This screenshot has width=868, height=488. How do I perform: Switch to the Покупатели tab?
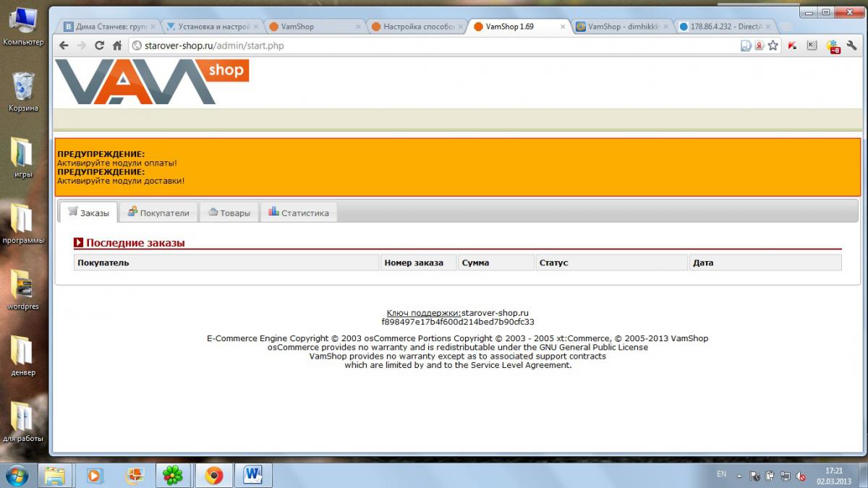(158, 213)
